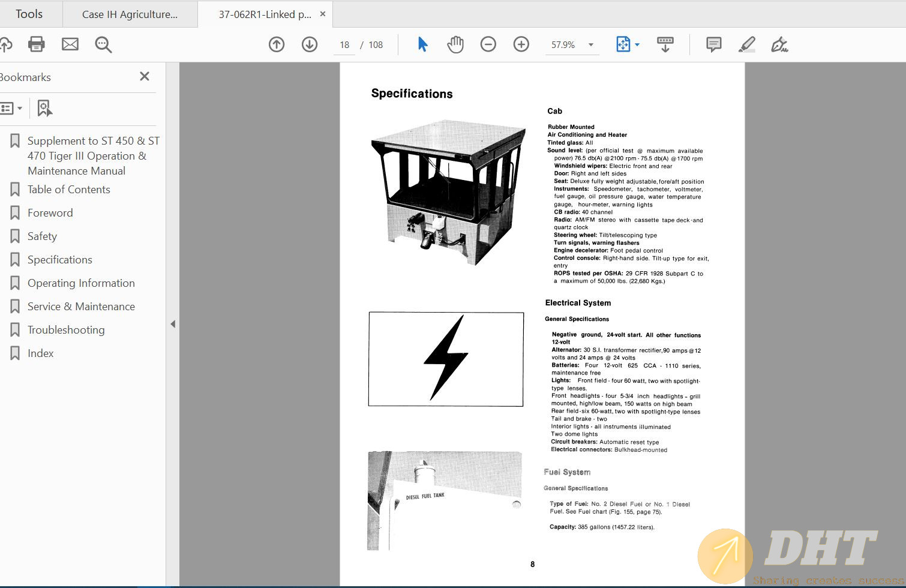Collapse the navigation pane arrow
Image resolution: width=906 pixels, height=588 pixels.
pos(173,324)
